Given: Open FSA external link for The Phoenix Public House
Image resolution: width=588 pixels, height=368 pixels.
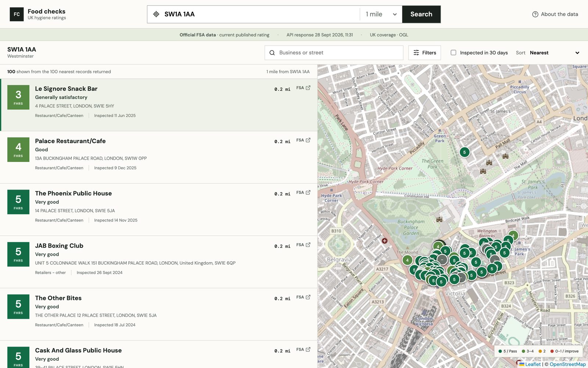Looking at the screenshot, I should (x=303, y=192).
